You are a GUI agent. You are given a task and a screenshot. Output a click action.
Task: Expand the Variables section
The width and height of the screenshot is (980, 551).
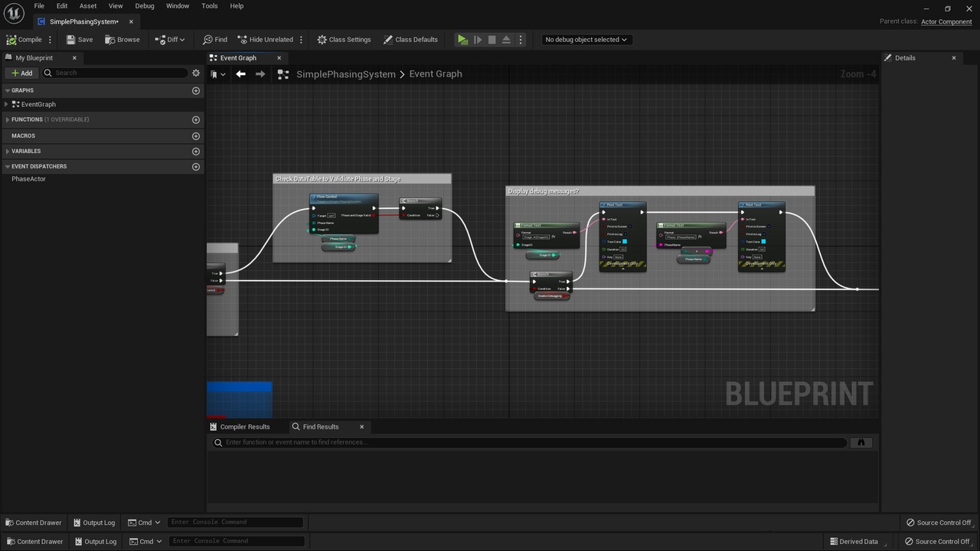click(8, 151)
